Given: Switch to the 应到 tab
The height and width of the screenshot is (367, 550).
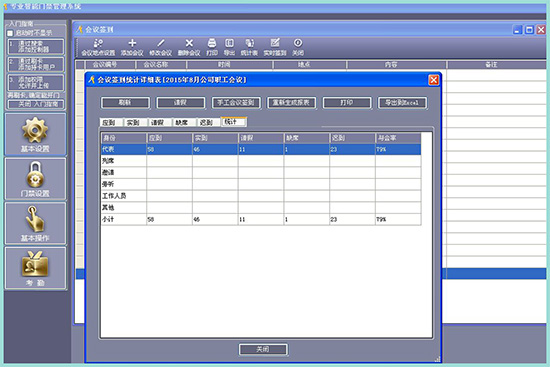Looking at the screenshot, I should click(111, 122).
